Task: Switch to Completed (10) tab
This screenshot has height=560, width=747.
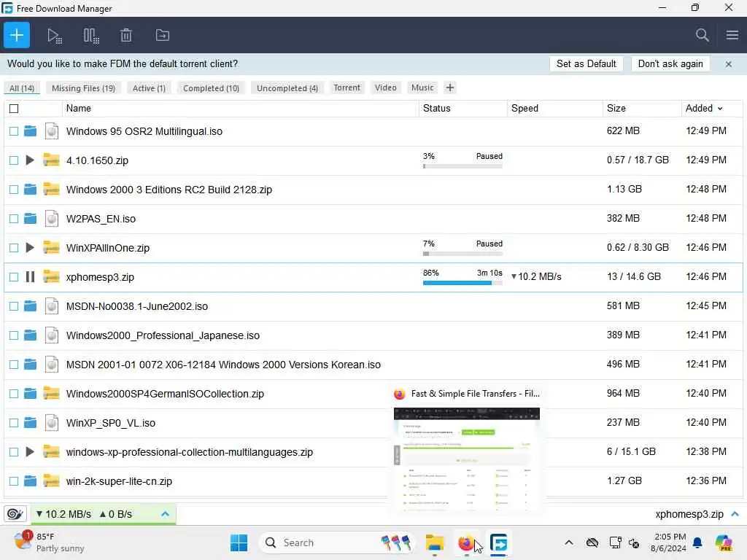Action: click(x=211, y=88)
